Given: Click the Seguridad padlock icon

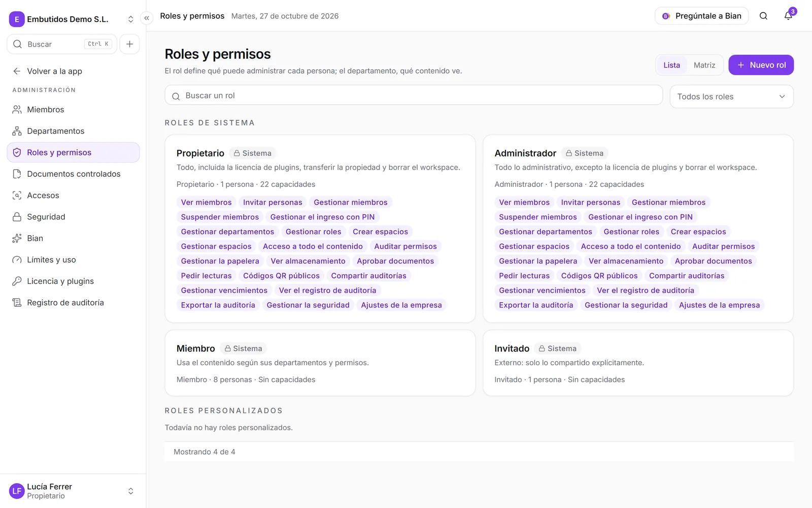Looking at the screenshot, I should (x=17, y=217).
